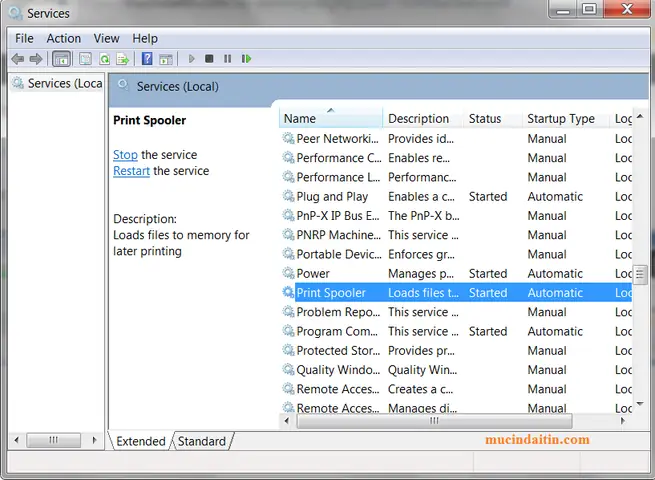655x480 pixels.
Task: Click gear icon beside Peer Networking service
Action: click(x=288, y=138)
